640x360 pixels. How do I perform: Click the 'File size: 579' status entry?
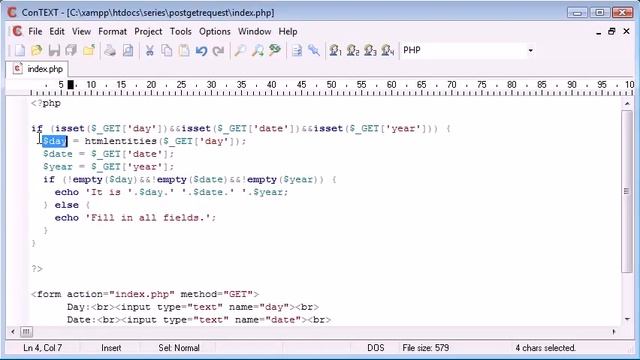tap(425, 348)
